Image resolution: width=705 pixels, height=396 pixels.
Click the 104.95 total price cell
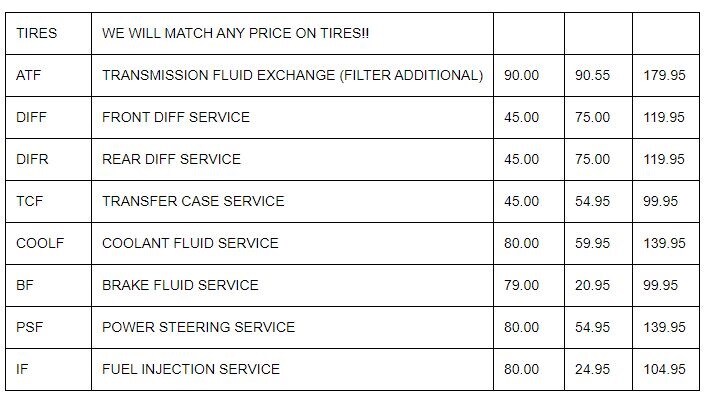[x=666, y=369]
